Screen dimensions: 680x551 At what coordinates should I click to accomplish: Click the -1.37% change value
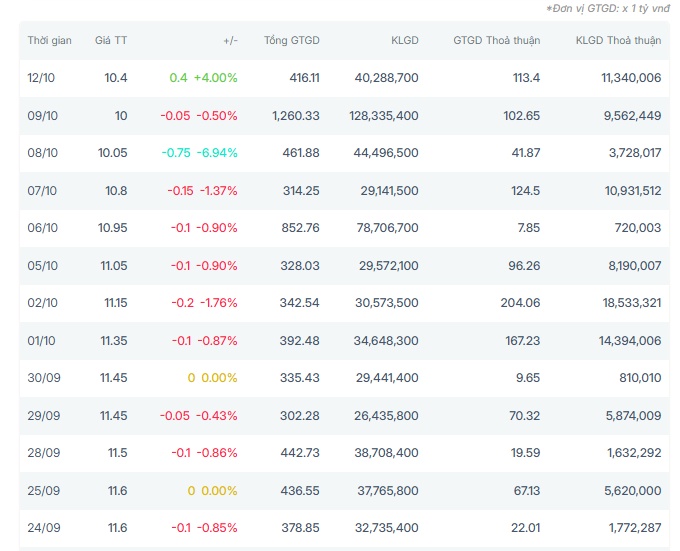pos(219,191)
